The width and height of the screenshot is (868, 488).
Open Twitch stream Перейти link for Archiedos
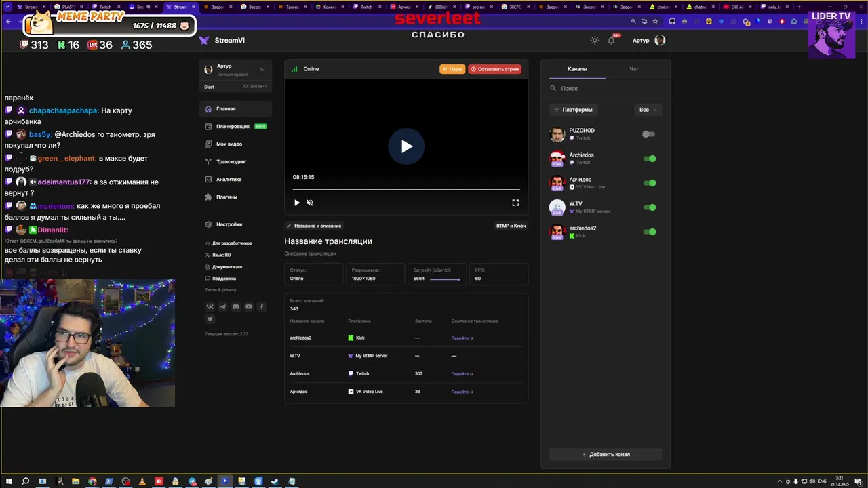[462, 373]
